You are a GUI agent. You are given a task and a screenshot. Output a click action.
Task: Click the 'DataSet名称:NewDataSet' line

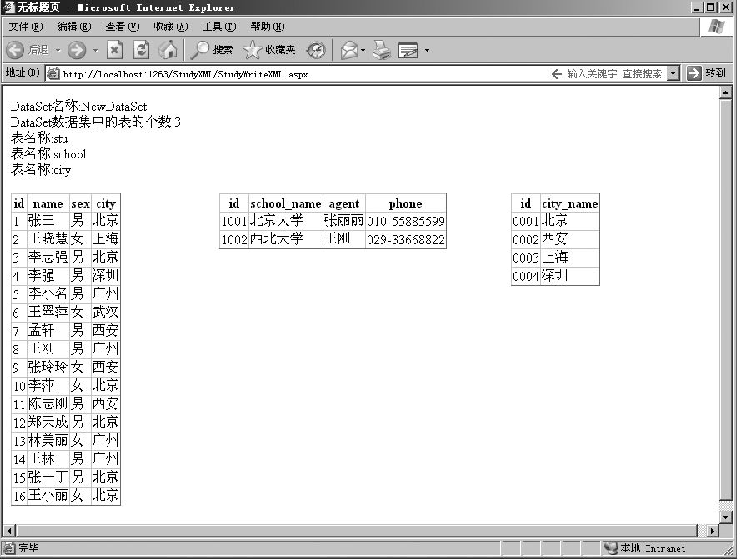(x=78, y=107)
